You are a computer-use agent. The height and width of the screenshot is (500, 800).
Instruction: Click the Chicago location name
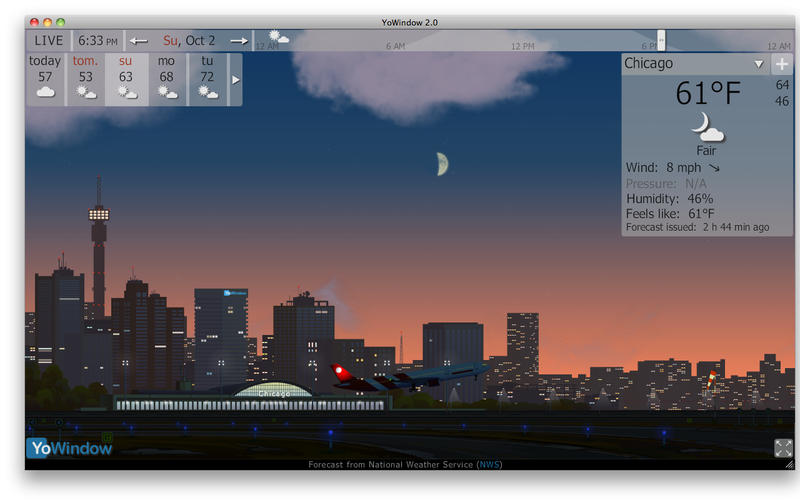tap(648, 63)
